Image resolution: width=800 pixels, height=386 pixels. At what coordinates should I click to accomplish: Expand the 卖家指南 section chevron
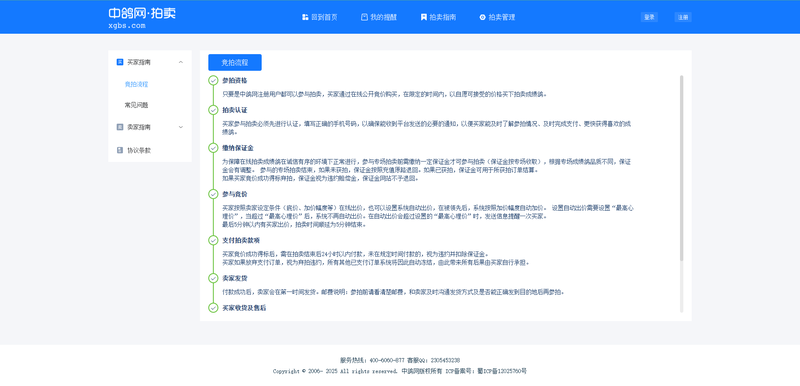pos(181,127)
